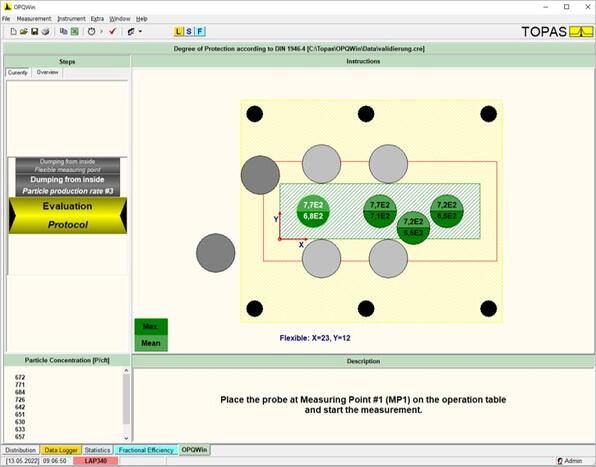Toggle the cyan F mode button
The image size is (596, 467).
[200, 32]
